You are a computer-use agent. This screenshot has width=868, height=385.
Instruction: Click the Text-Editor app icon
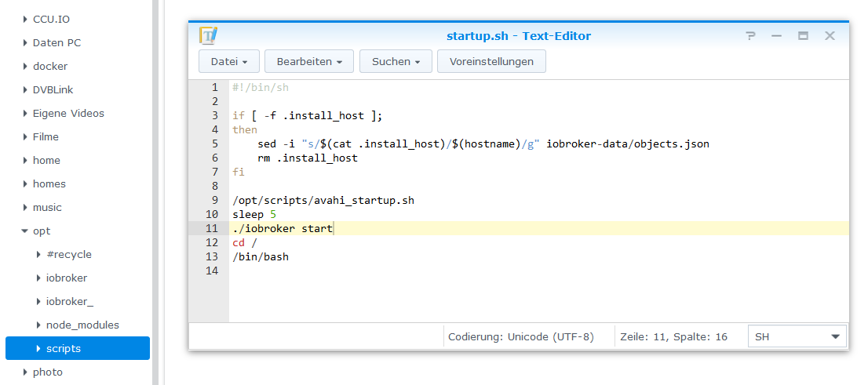click(209, 36)
